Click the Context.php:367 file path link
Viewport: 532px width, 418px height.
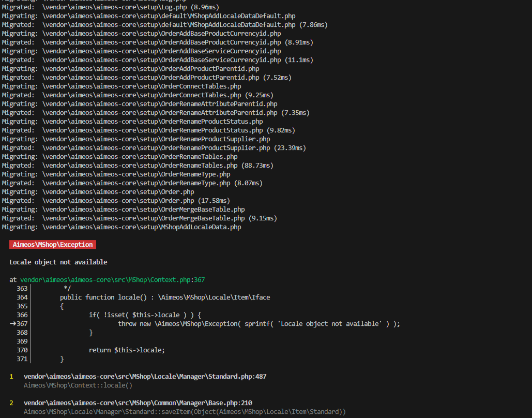point(112,280)
